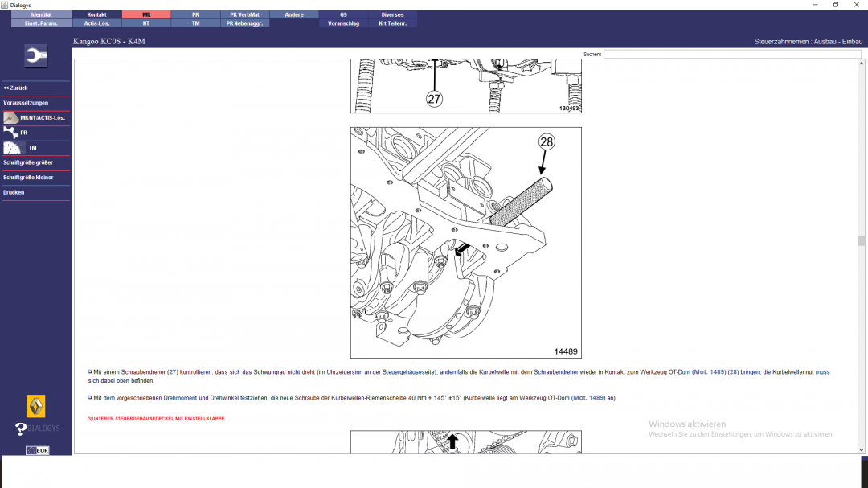Click the Dialogys app icon in title bar

pos(5,5)
